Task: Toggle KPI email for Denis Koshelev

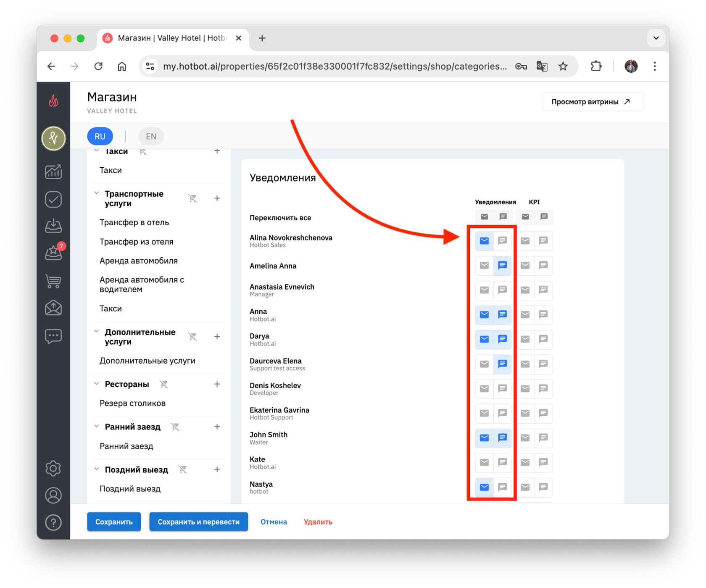Action: [525, 389]
